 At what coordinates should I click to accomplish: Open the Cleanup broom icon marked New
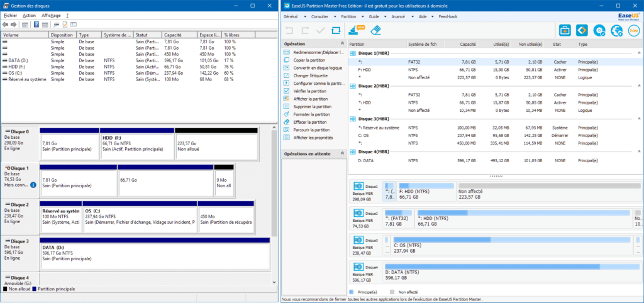(356, 30)
